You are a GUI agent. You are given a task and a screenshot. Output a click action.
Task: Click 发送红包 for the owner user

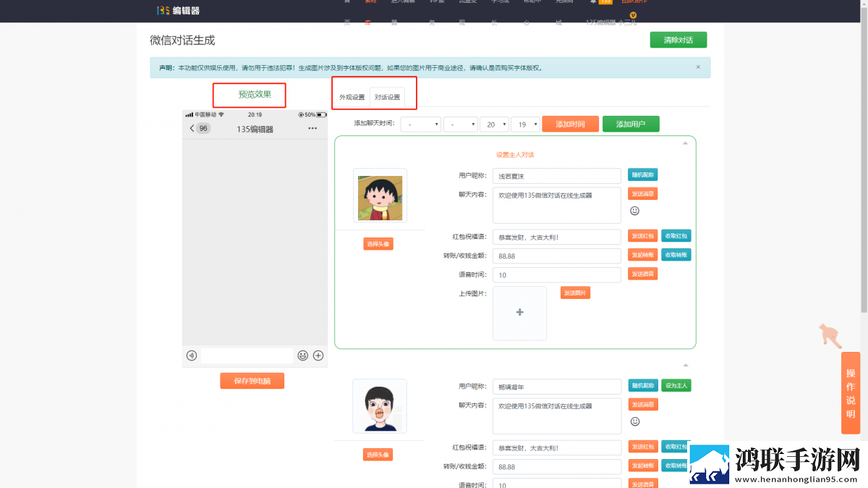coord(642,236)
